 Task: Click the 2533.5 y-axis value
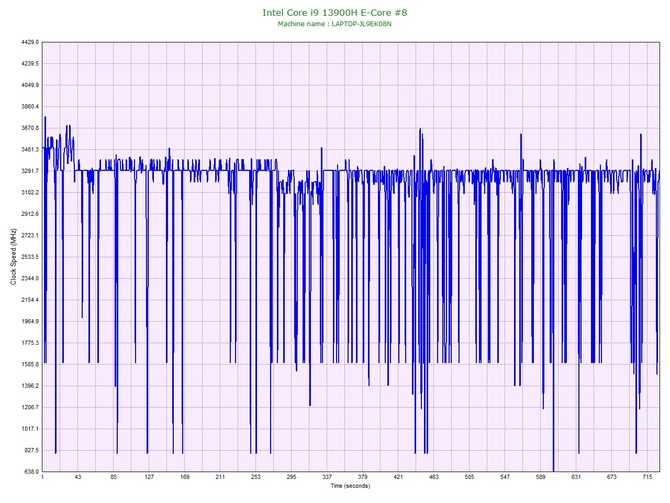30,257
